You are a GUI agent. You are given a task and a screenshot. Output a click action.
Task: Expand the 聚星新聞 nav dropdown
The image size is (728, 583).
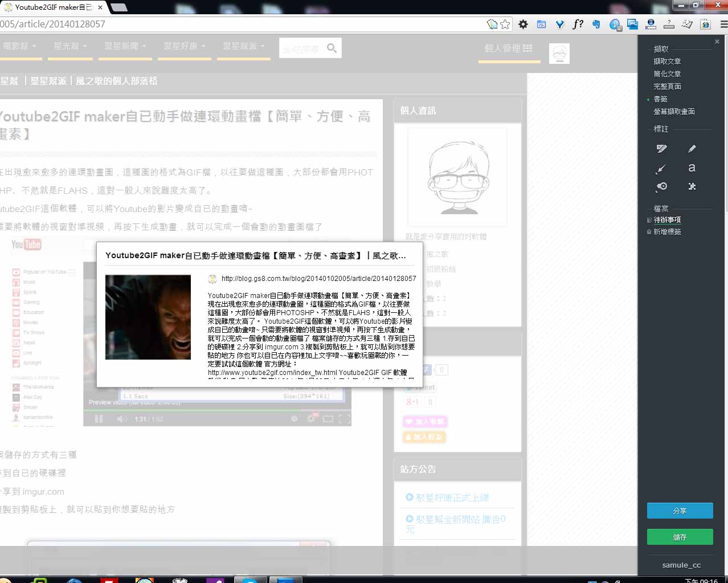tap(125, 46)
